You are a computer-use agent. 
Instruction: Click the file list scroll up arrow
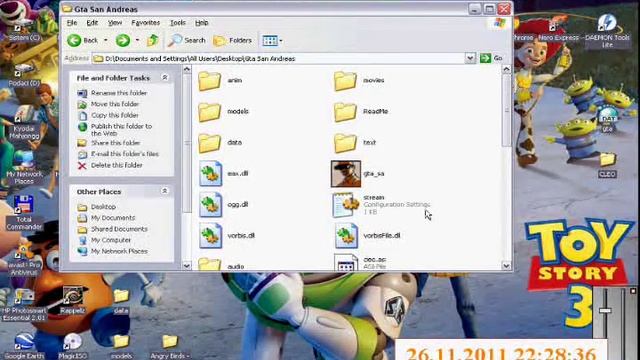click(x=506, y=69)
